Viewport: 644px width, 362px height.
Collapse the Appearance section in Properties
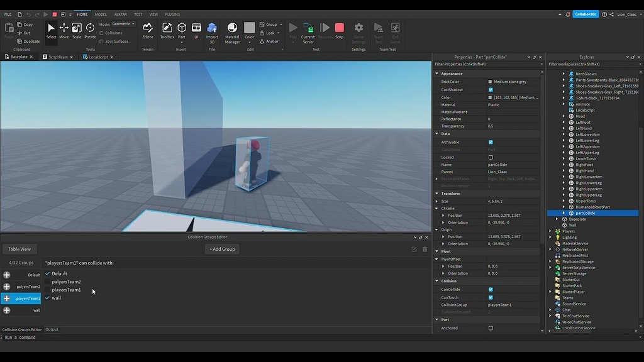coord(436,73)
